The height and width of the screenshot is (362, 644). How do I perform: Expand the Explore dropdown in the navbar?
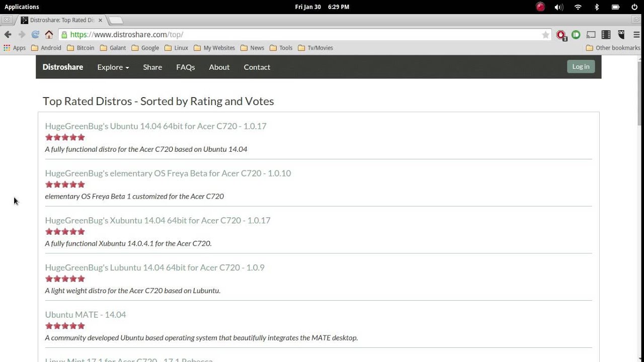[113, 67]
